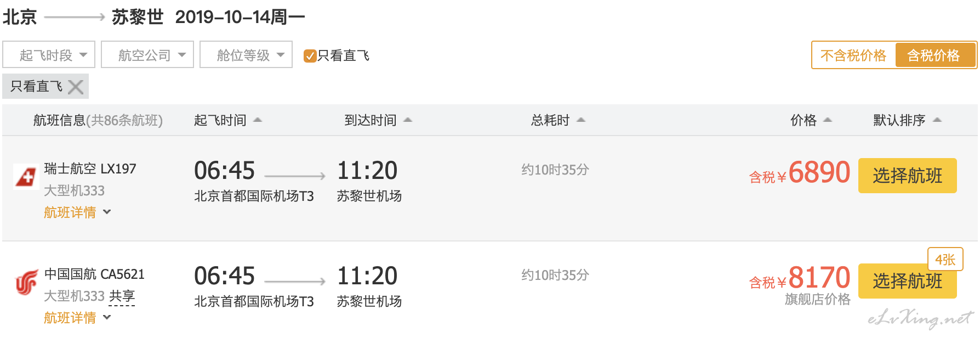Sort by arrival time arrow next to 到达时间
Viewport: 980px width, 337px height.
point(408,120)
